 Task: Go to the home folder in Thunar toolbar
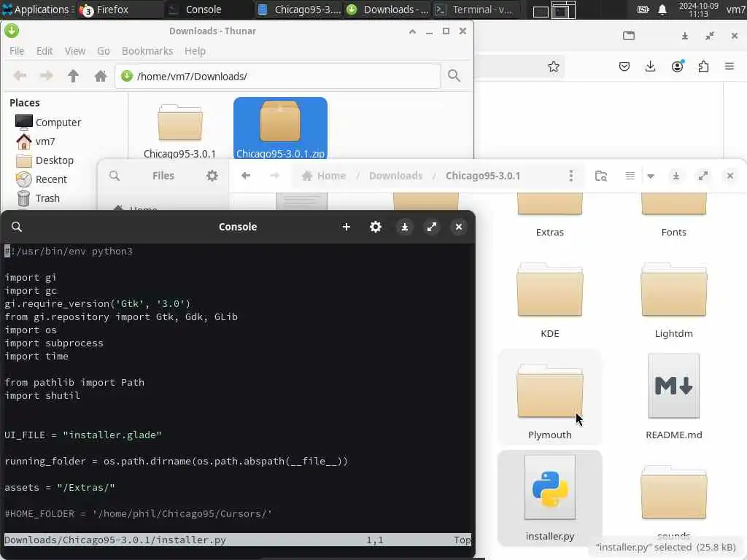[x=100, y=76]
